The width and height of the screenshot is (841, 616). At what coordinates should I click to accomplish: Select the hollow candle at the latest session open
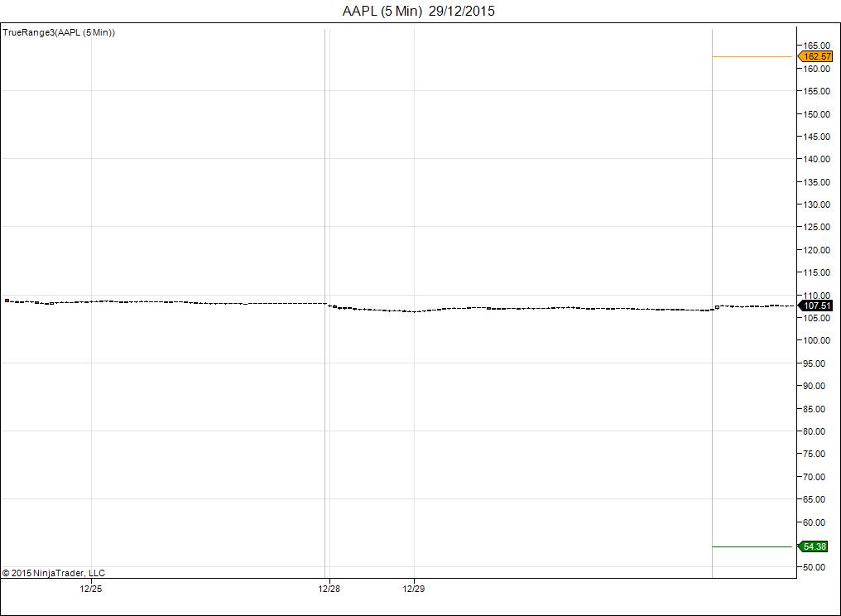pos(717,307)
